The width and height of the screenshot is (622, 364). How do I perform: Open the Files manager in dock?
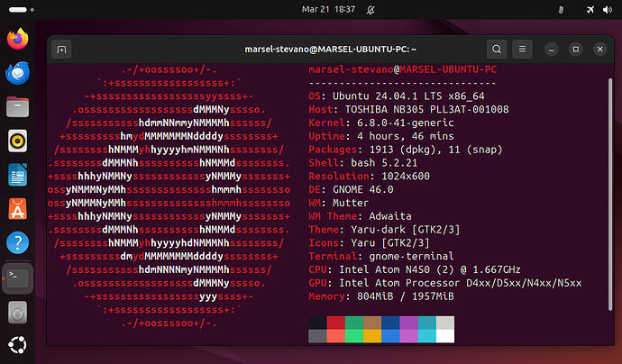[x=17, y=107]
